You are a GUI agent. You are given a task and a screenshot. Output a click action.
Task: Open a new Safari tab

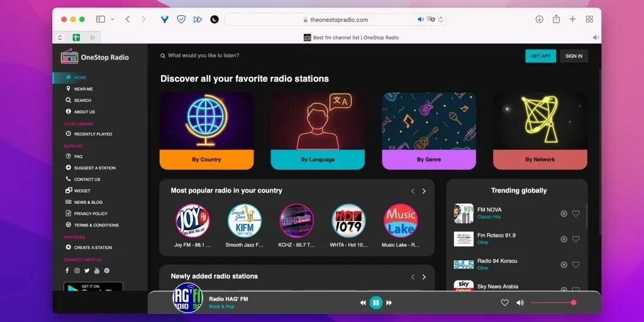pyautogui.click(x=572, y=19)
